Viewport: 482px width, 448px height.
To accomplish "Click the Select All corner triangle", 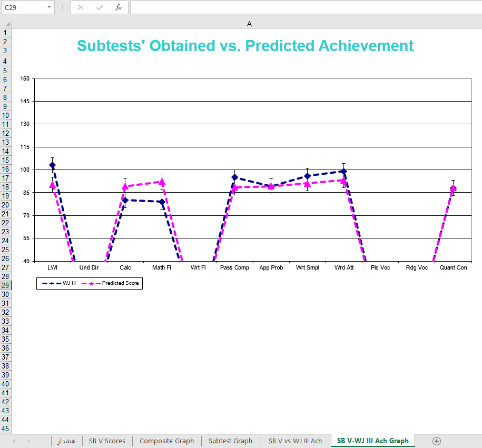I will (x=6, y=24).
